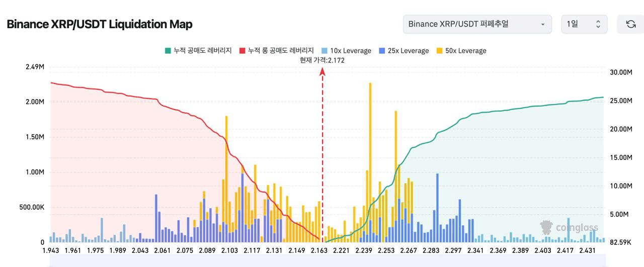Click the red 누적 롱 공매도 레버리지 legend square
Viewport: 644px width, 267px height.
tap(242, 51)
